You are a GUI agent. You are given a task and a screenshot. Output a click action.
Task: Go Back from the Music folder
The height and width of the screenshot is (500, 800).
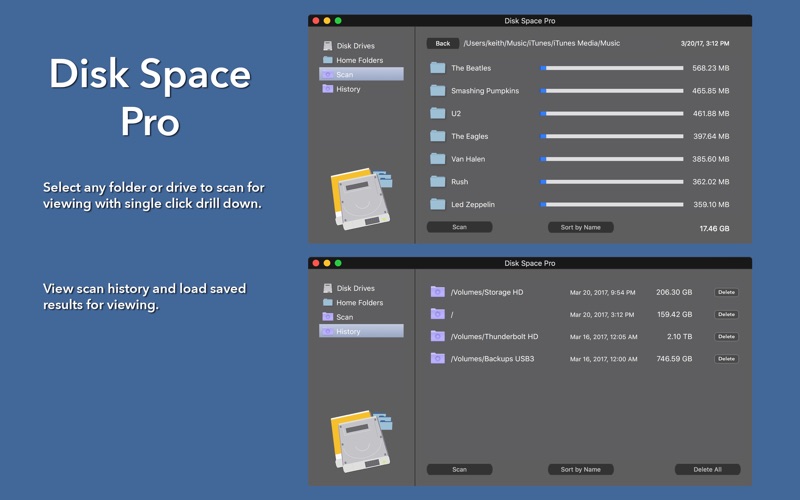(x=443, y=43)
